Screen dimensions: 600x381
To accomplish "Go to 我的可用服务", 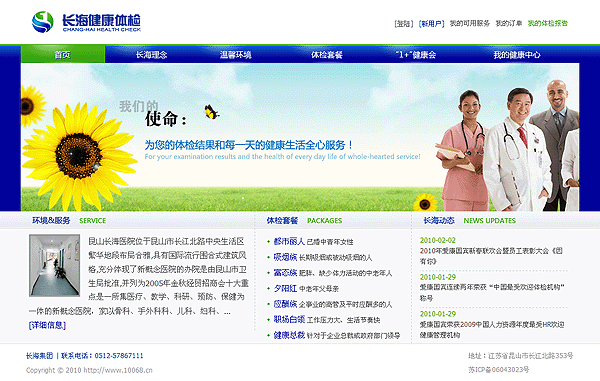I will tap(470, 23).
